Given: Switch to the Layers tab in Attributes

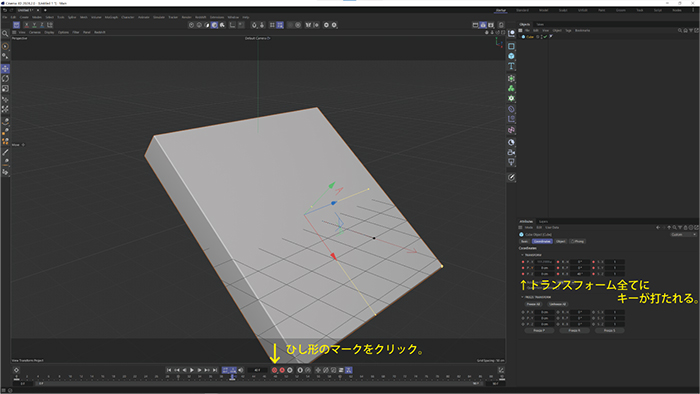Looking at the screenshot, I should [x=543, y=221].
